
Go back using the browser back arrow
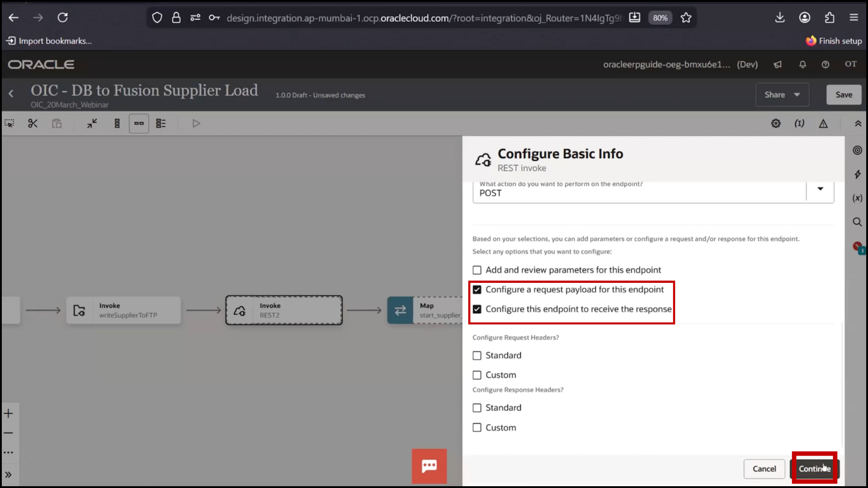pyautogui.click(x=14, y=18)
